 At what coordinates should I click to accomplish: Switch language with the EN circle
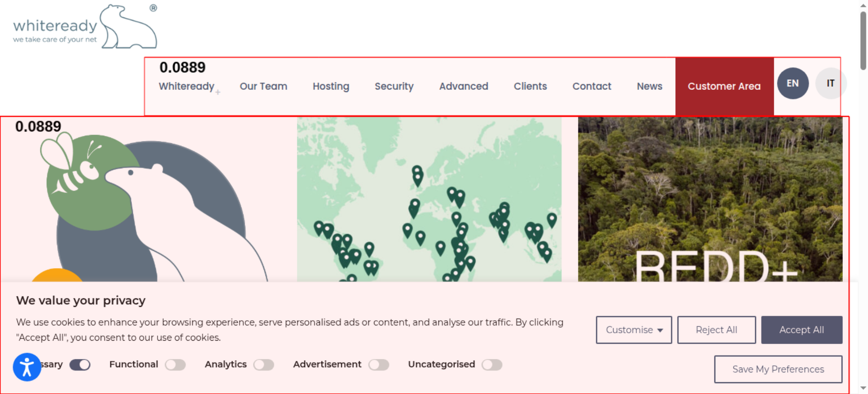(x=792, y=83)
